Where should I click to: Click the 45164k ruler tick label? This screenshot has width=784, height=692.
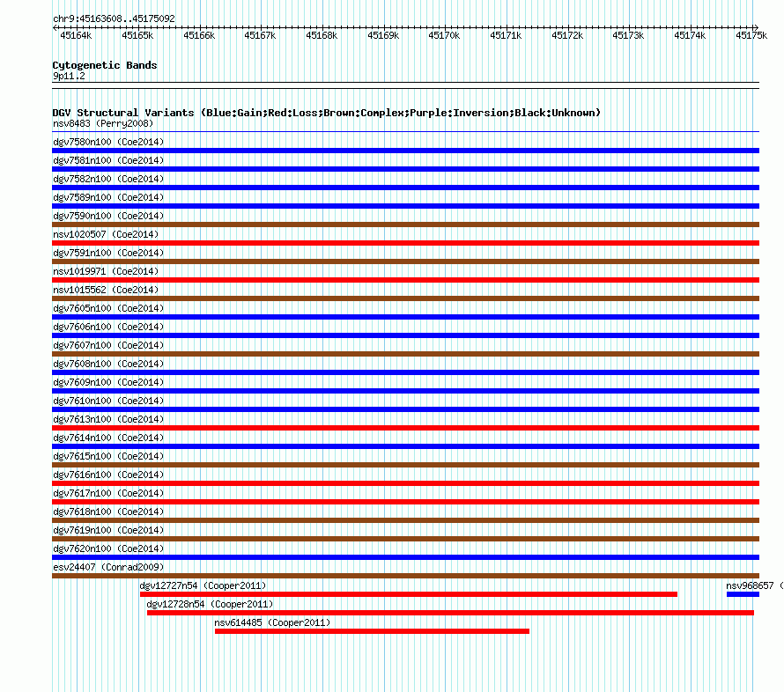(76, 35)
